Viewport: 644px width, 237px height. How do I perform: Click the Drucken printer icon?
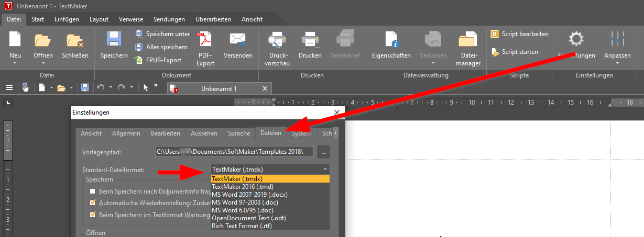pos(310,41)
